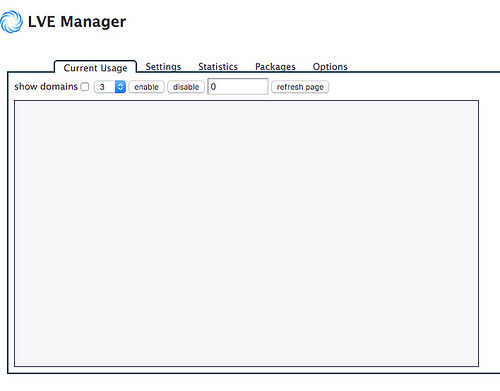This screenshot has height=391, width=500.
Task: Switch to the Current Usage tab
Action: point(95,68)
